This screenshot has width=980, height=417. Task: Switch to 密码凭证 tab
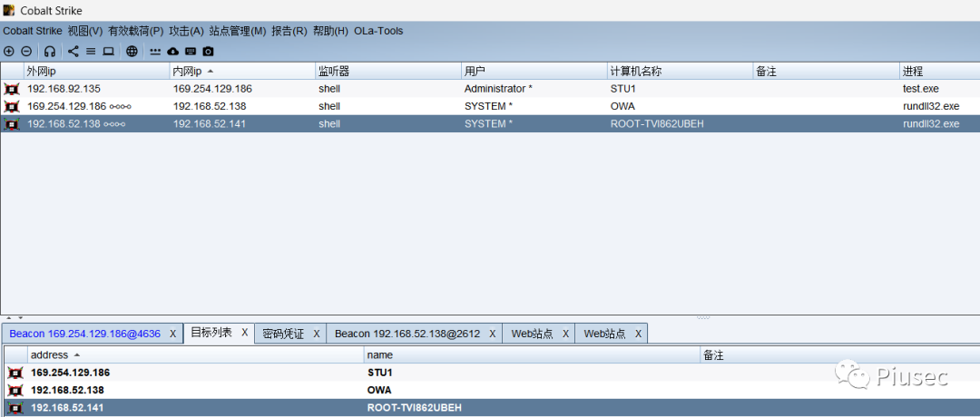283,334
